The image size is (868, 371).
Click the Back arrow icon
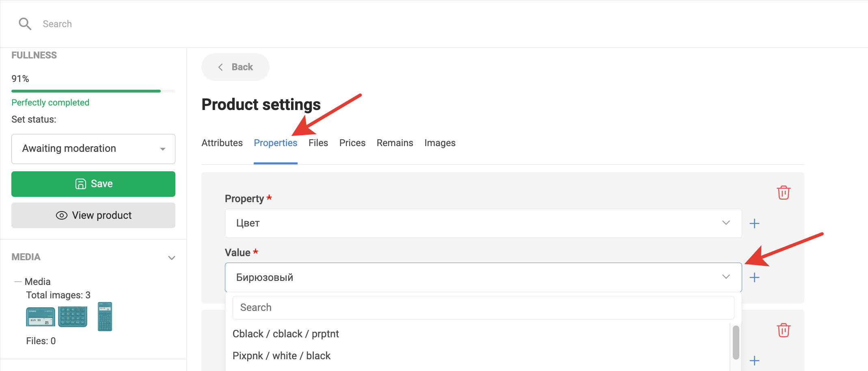point(220,67)
